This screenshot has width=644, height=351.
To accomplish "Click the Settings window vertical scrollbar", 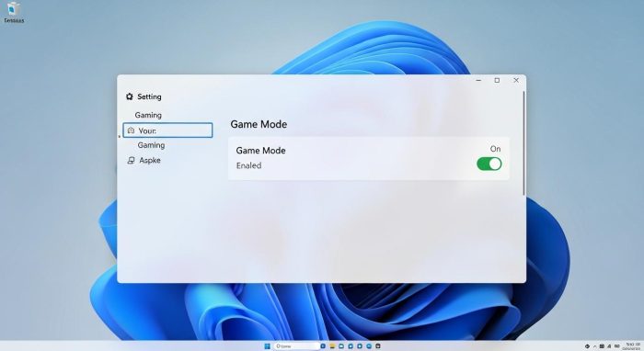I will point(523,143).
